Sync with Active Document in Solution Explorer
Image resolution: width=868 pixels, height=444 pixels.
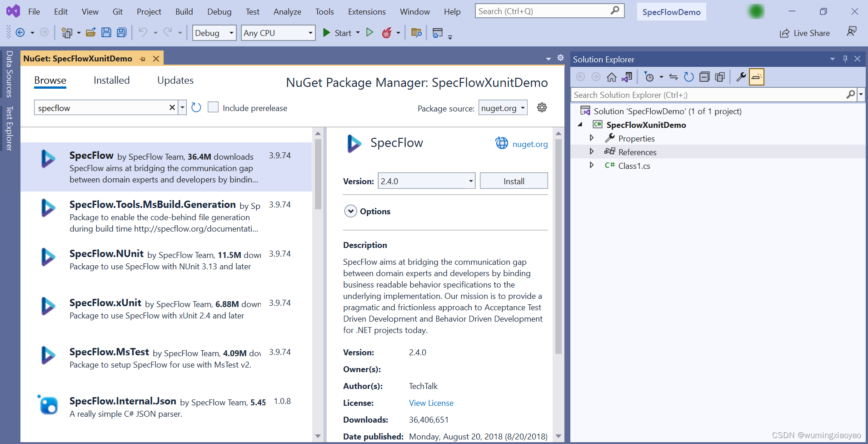(673, 77)
